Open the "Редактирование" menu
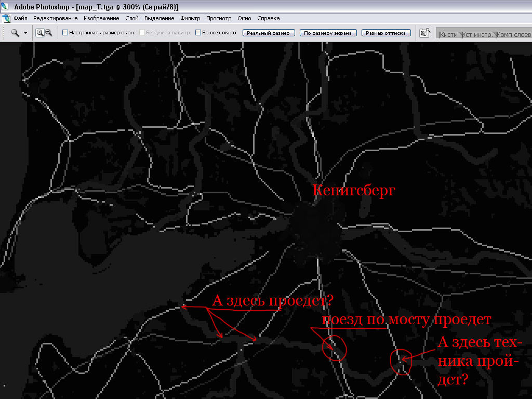 click(x=55, y=18)
